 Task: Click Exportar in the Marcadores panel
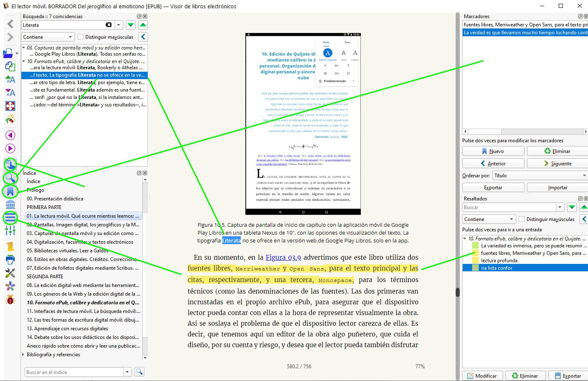493,188
